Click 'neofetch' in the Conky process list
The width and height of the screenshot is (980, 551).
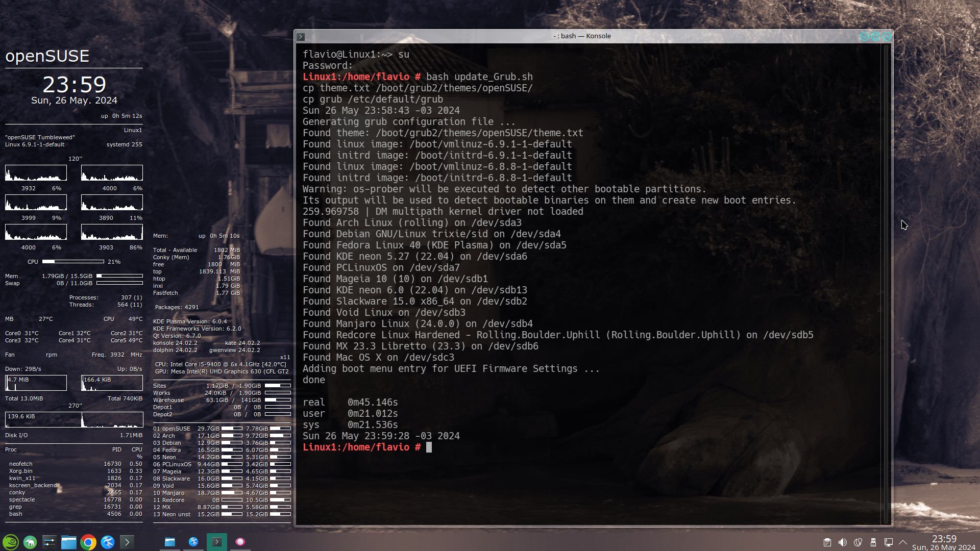click(x=20, y=464)
